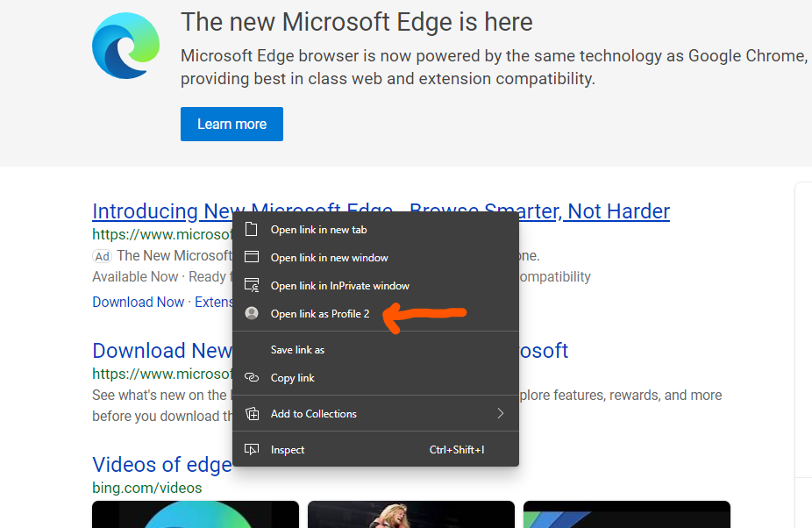Screen dimensions: 812x528
Task: Choose Save link as
Action: 375,349
